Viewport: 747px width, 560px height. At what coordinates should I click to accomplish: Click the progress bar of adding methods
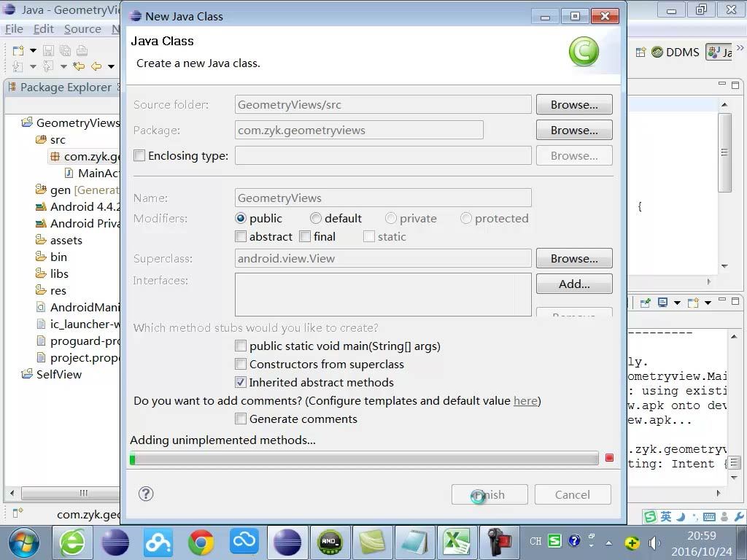point(365,459)
